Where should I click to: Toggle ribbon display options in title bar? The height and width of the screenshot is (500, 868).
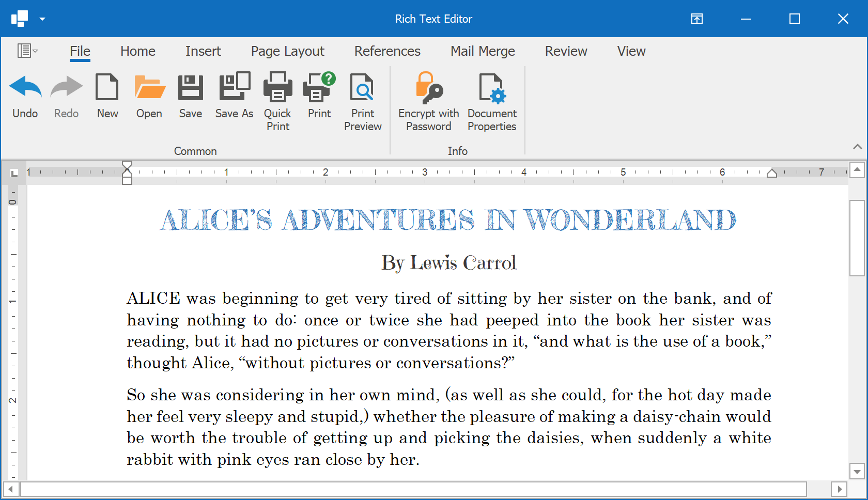pos(696,19)
